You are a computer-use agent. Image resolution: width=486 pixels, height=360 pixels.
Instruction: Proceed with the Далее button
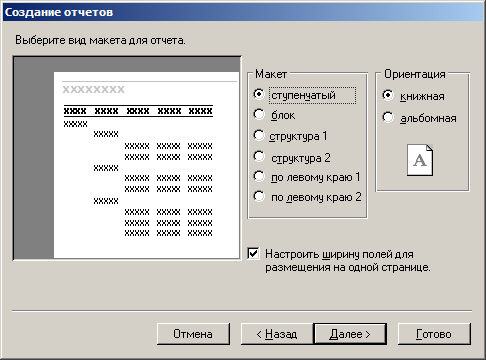pos(350,334)
